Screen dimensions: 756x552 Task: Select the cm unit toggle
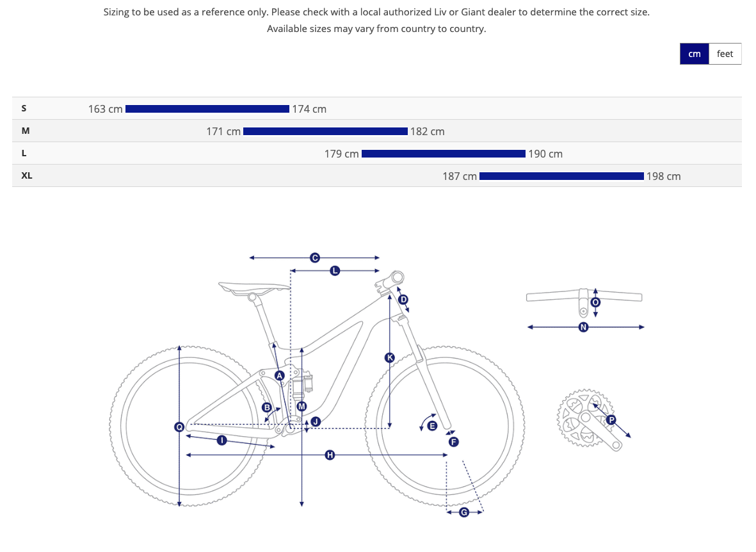pyautogui.click(x=695, y=54)
